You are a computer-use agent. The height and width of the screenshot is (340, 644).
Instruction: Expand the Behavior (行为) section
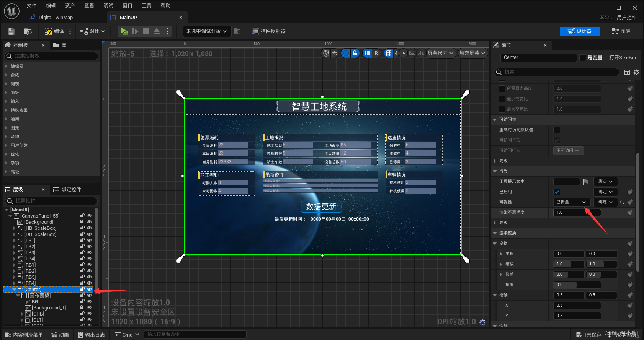click(x=495, y=171)
